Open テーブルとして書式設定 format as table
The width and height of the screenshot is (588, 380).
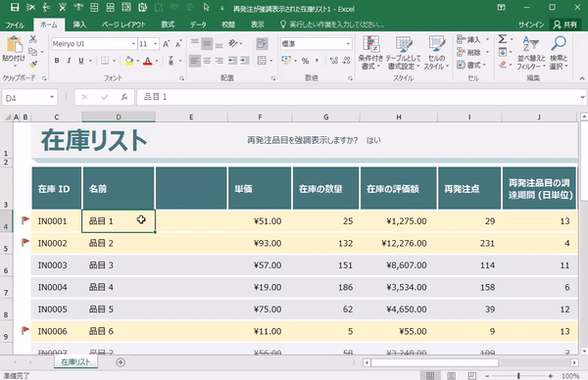click(x=403, y=53)
